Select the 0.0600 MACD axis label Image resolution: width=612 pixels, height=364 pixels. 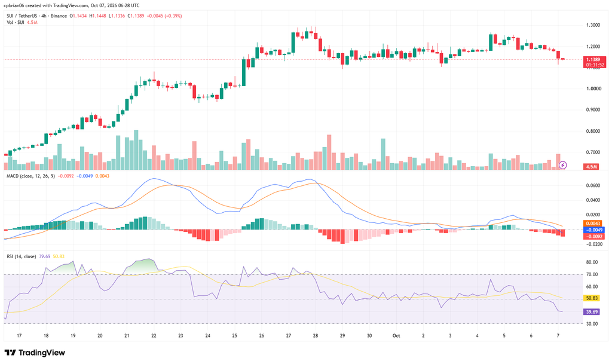[593, 185]
